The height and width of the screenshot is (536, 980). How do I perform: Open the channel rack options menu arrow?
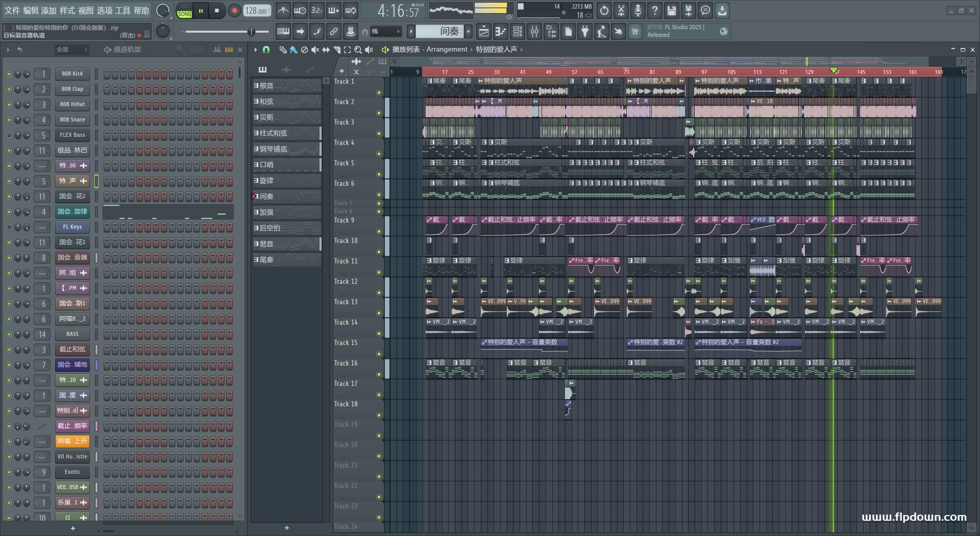click(x=8, y=50)
